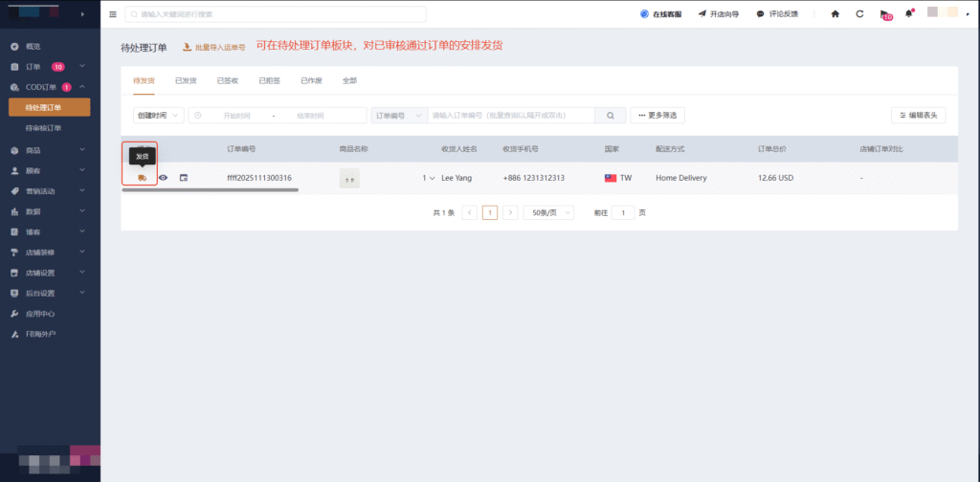This screenshot has width=980, height=482.
Task: Open the 创建时间 dropdown
Action: pyautogui.click(x=158, y=115)
